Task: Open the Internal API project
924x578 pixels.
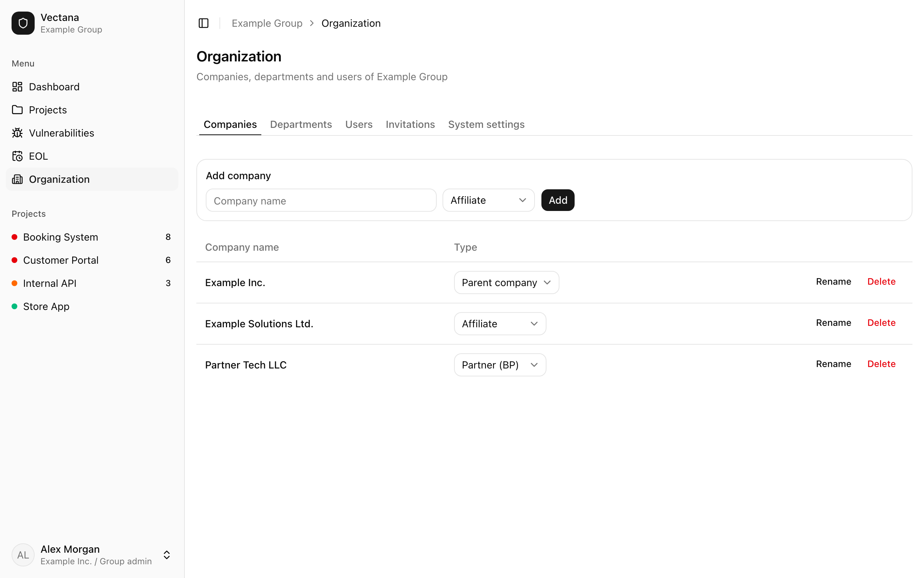Action: tap(92, 283)
